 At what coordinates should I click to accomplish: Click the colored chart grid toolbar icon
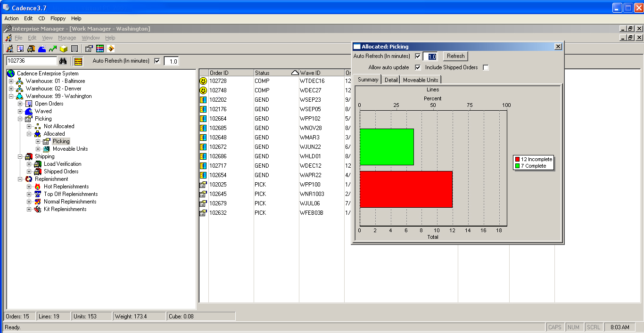point(100,48)
